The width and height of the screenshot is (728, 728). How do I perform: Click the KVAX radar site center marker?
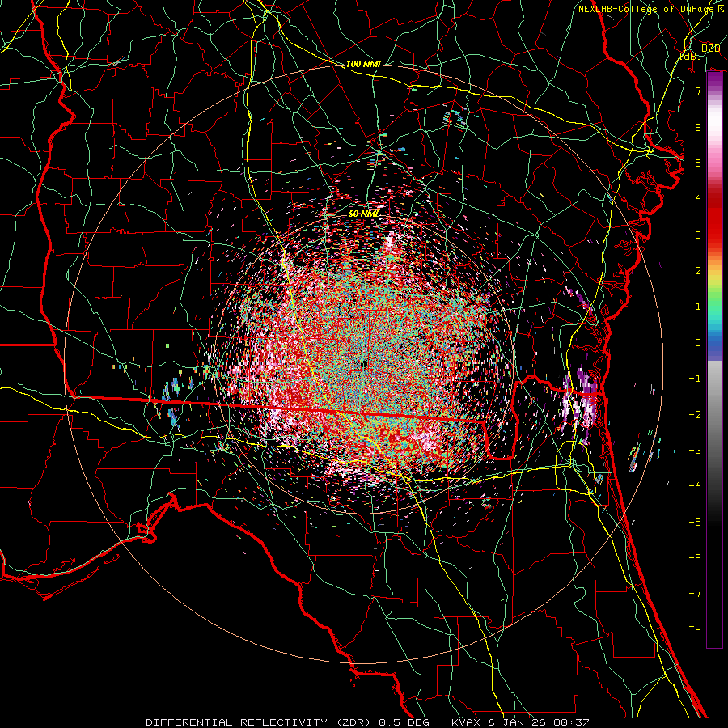[x=365, y=365]
